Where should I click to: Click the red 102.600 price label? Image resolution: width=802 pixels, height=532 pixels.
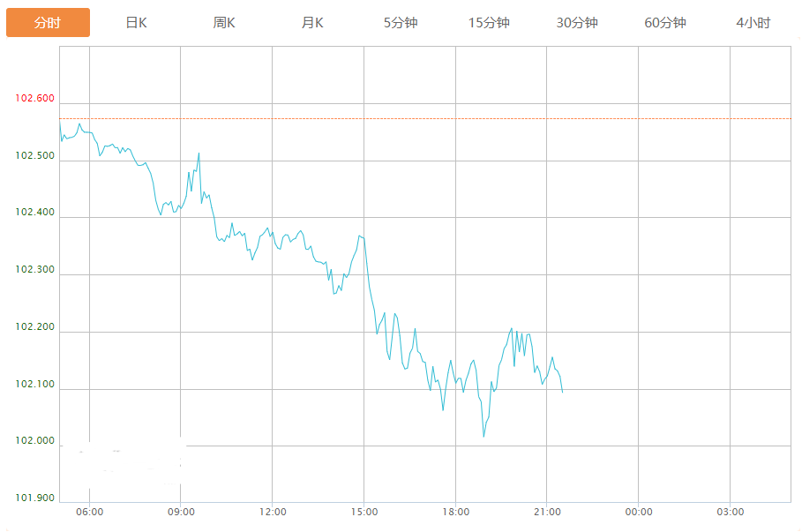[x=34, y=98]
